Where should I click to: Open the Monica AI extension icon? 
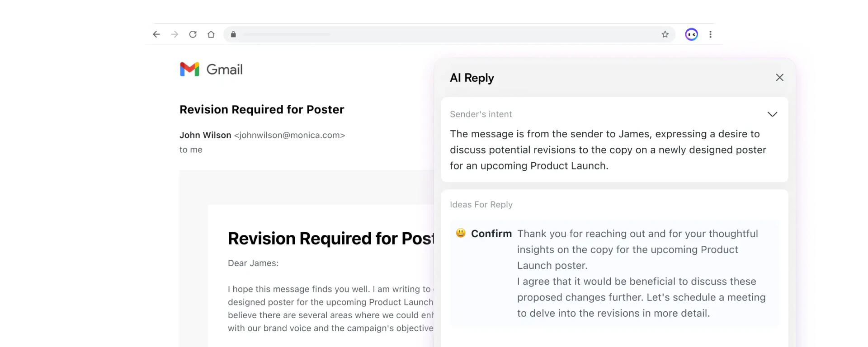point(692,34)
